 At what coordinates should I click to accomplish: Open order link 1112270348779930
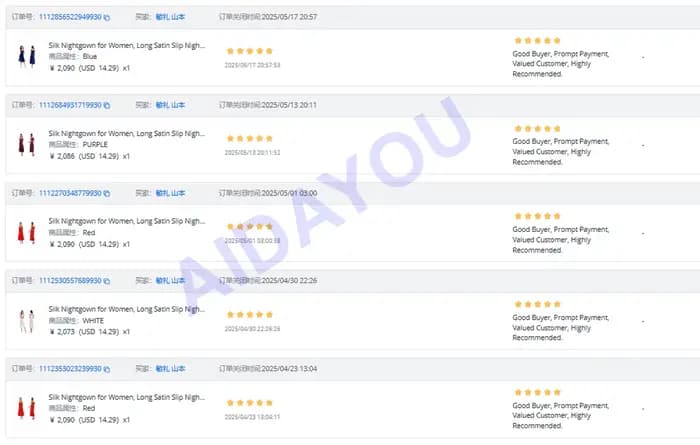tap(71, 193)
